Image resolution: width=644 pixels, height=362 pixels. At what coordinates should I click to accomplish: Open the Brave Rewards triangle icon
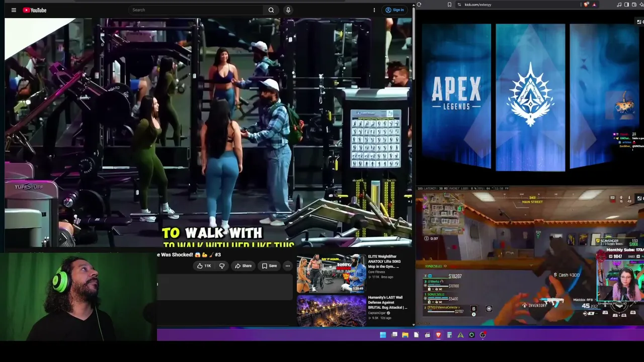(x=594, y=5)
